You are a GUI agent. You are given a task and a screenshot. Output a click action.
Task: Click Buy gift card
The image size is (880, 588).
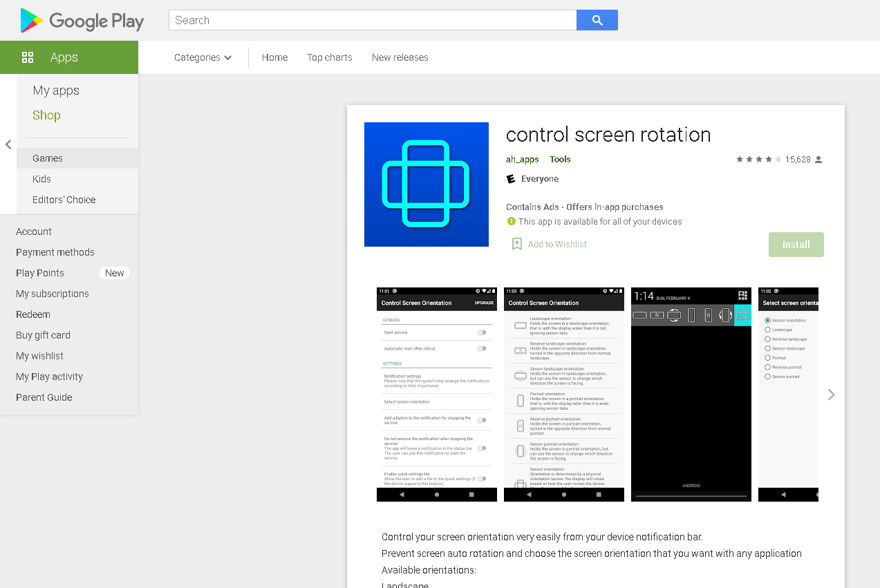coord(43,335)
